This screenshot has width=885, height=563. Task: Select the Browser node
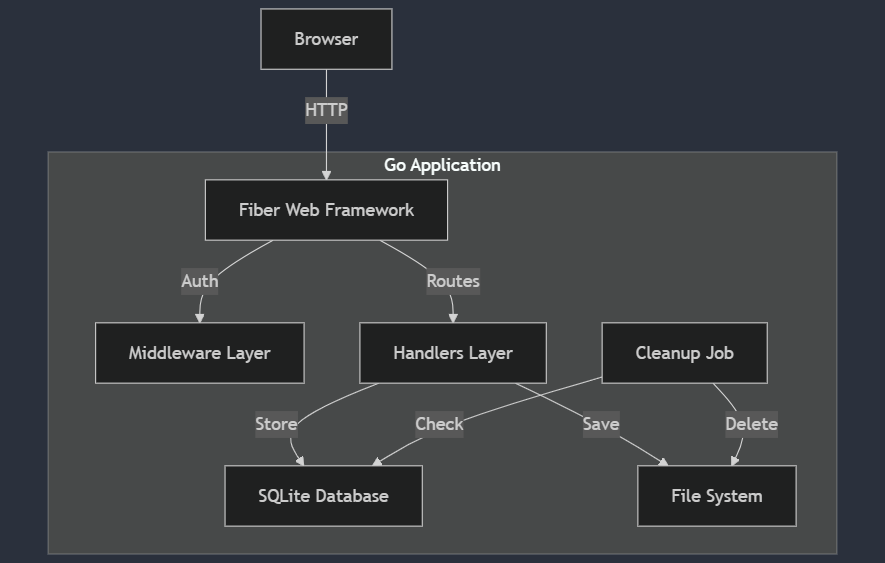(326, 39)
